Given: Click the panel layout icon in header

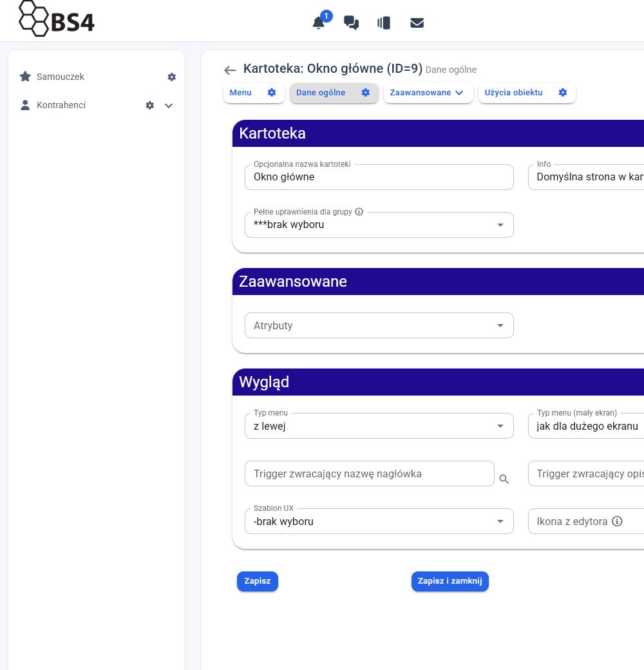Looking at the screenshot, I should click(x=383, y=23).
